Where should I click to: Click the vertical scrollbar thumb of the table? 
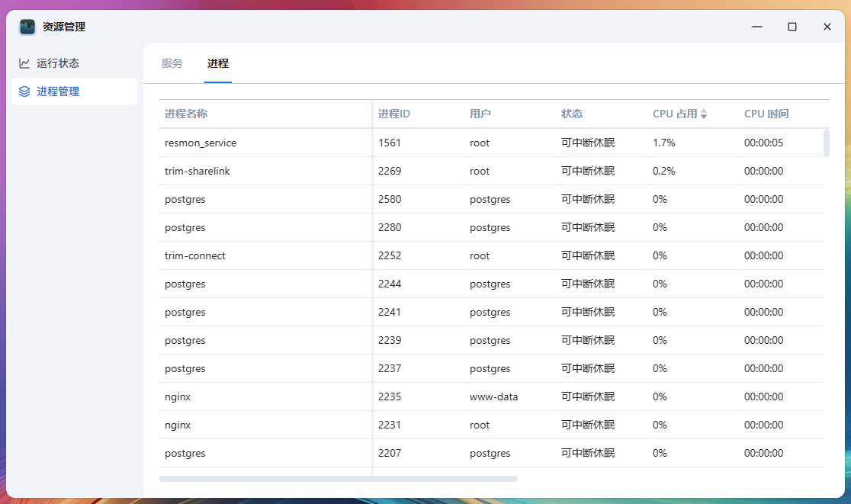tap(827, 143)
